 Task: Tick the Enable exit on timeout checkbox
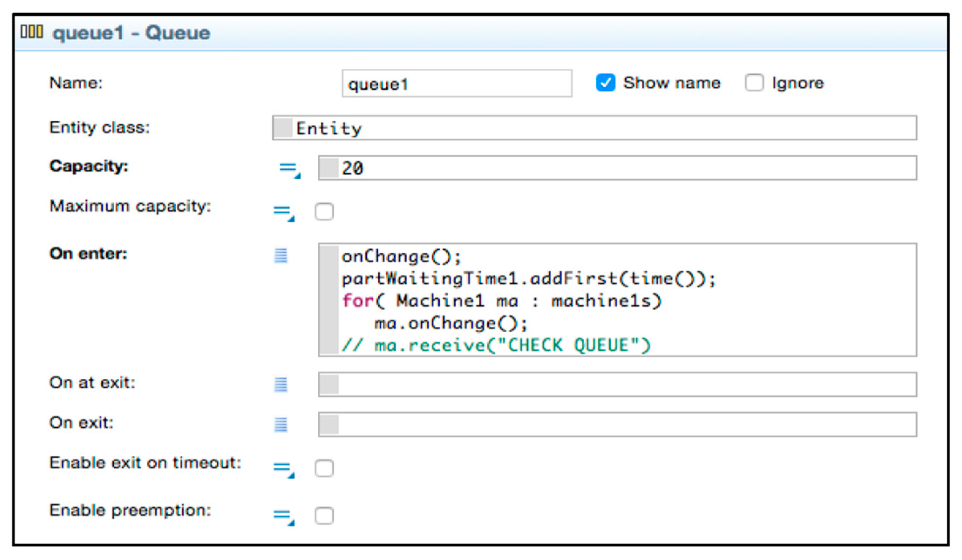(324, 468)
